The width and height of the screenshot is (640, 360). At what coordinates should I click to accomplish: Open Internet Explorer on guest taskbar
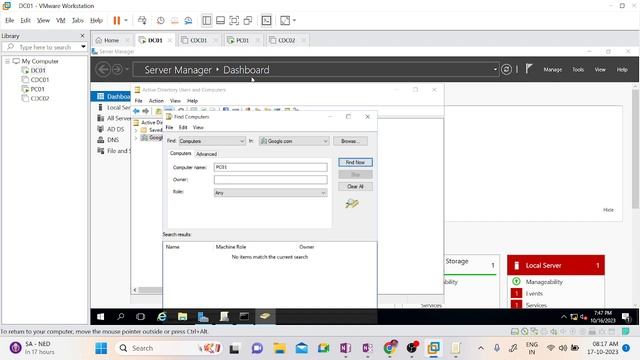(x=162, y=316)
